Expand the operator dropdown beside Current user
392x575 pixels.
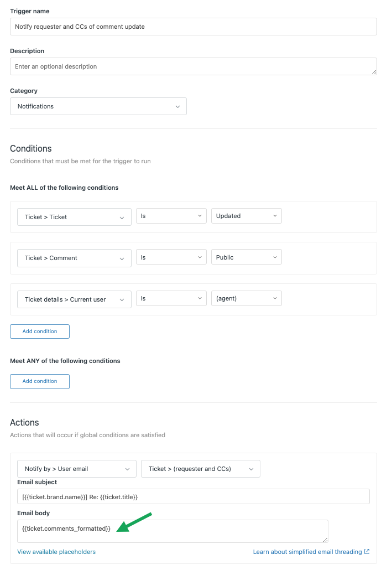click(x=171, y=299)
